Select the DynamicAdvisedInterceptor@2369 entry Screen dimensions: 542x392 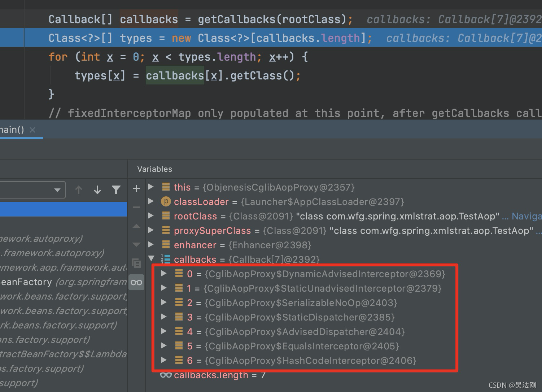pyautogui.click(x=316, y=274)
